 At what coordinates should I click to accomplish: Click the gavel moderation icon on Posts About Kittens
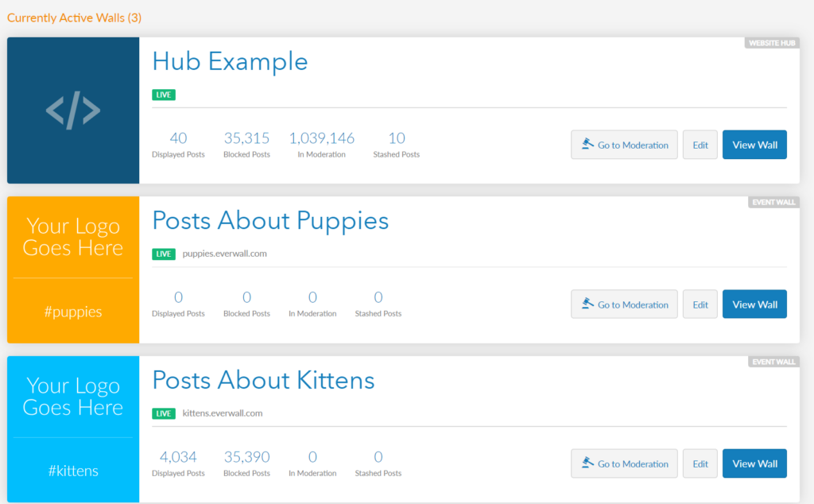click(x=589, y=463)
